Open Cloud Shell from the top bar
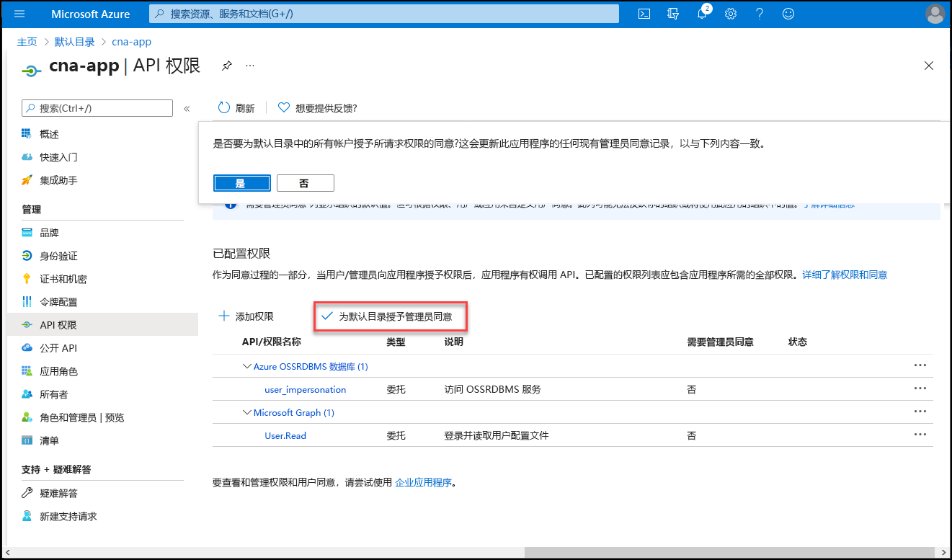The image size is (952, 560). (x=645, y=14)
